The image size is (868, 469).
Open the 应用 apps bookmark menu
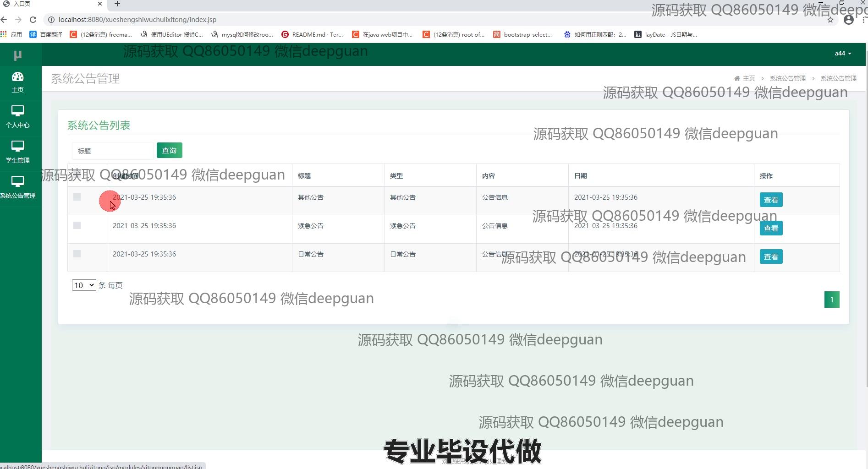pos(11,34)
